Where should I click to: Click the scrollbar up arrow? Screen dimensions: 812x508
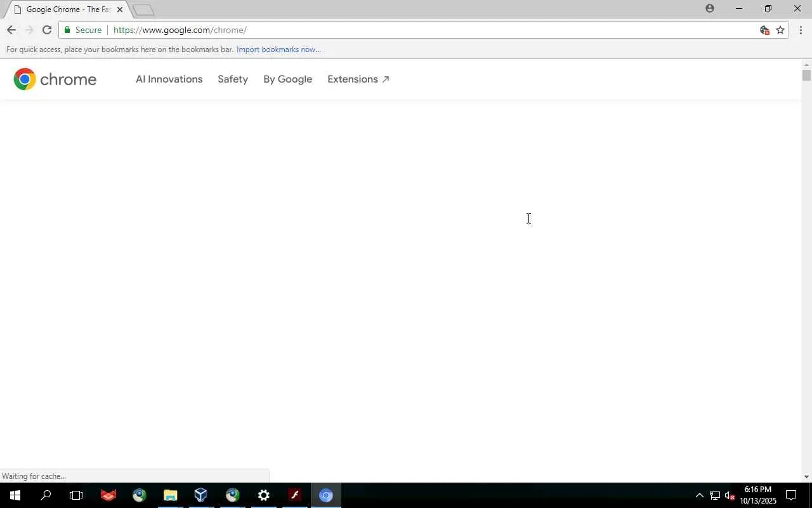coord(806,65)
